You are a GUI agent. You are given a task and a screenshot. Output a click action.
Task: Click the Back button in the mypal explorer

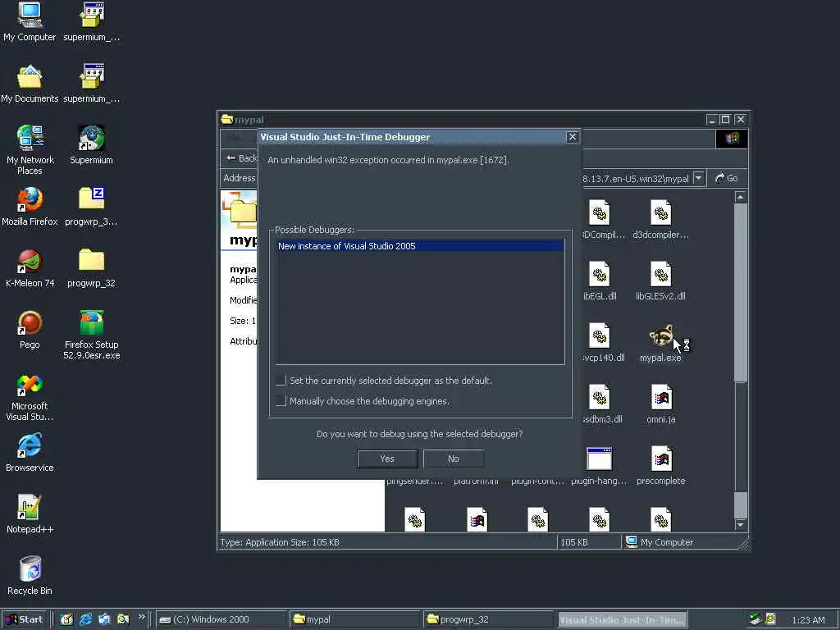(241, 158)
